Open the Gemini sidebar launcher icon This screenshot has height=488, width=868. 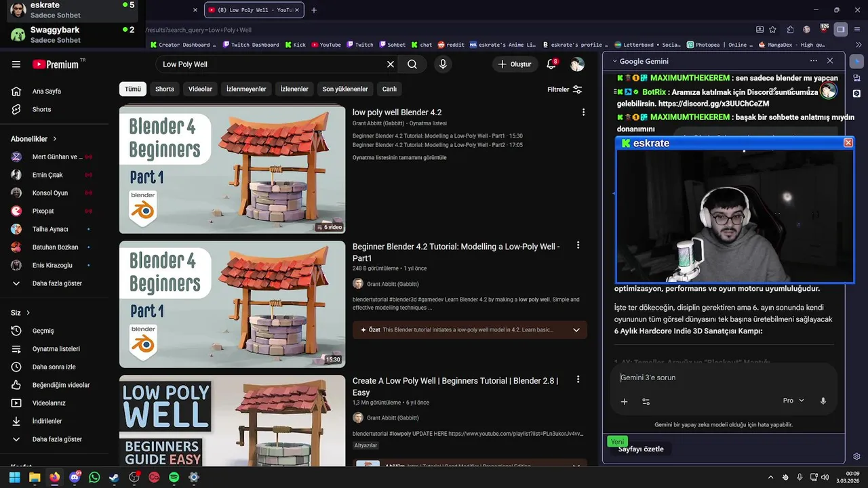pos(857,61)
